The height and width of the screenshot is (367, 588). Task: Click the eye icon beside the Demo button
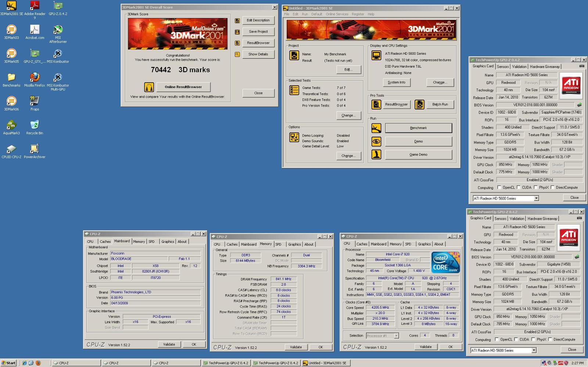click(376, 141)
